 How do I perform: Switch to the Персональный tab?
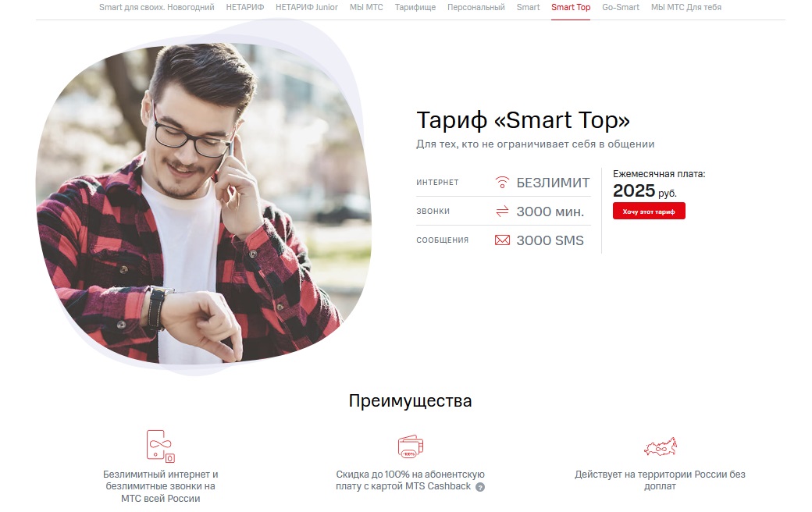coord(476,7)
